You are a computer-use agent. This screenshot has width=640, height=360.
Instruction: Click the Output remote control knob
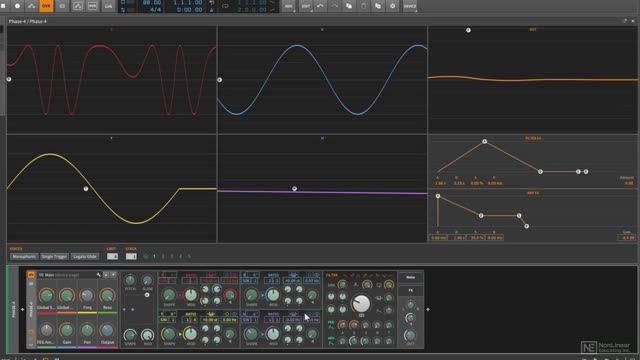click(x=107, y=330)
